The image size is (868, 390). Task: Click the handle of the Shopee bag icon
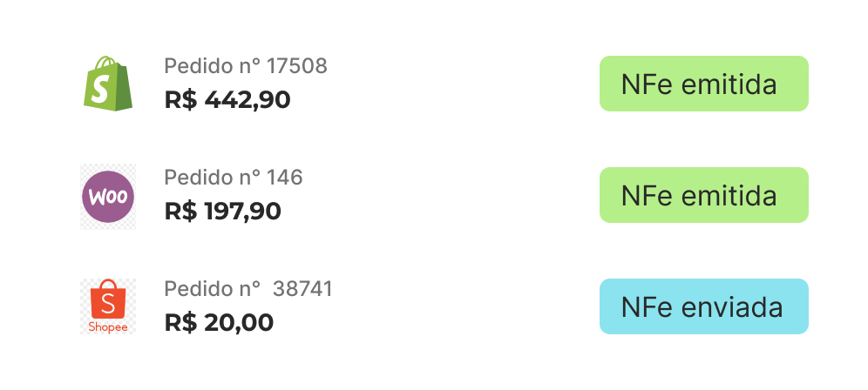click(x=108, y=286)
